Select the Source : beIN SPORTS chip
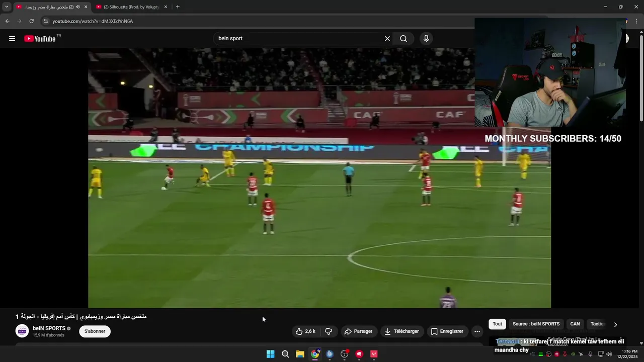644x362 pixels. click(536, 324)
